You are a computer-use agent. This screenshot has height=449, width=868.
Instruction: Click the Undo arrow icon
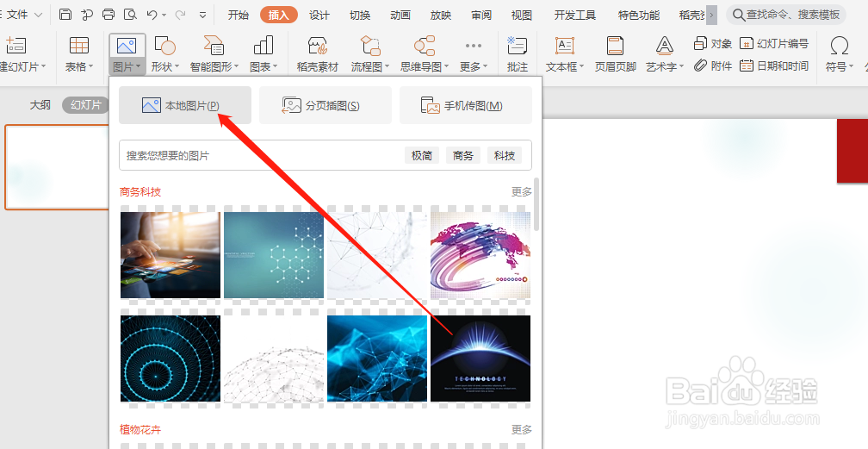pyautogui.click(x=152, y=15)
